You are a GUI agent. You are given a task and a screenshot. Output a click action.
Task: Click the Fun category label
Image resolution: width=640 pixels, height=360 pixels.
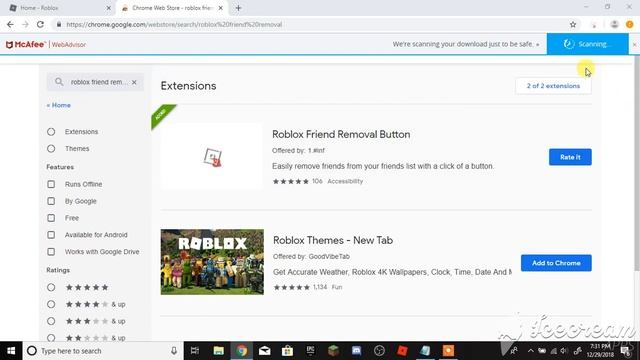(337, 287)
